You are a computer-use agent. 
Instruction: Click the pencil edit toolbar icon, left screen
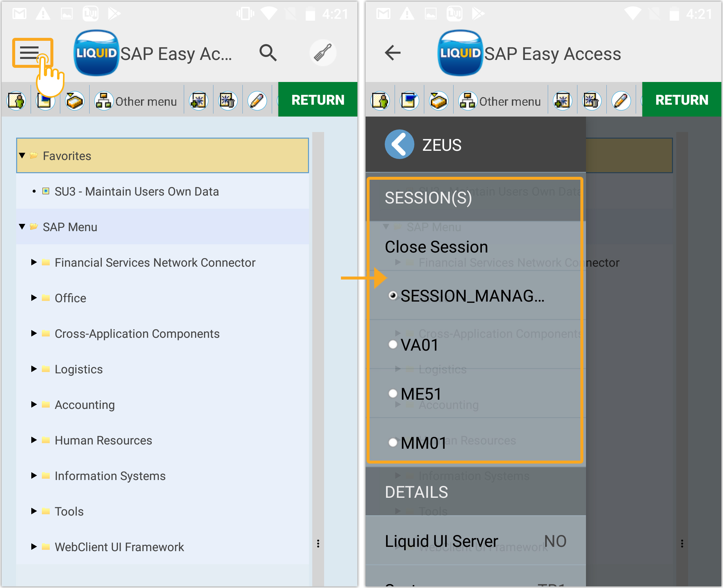pos(257,101)
